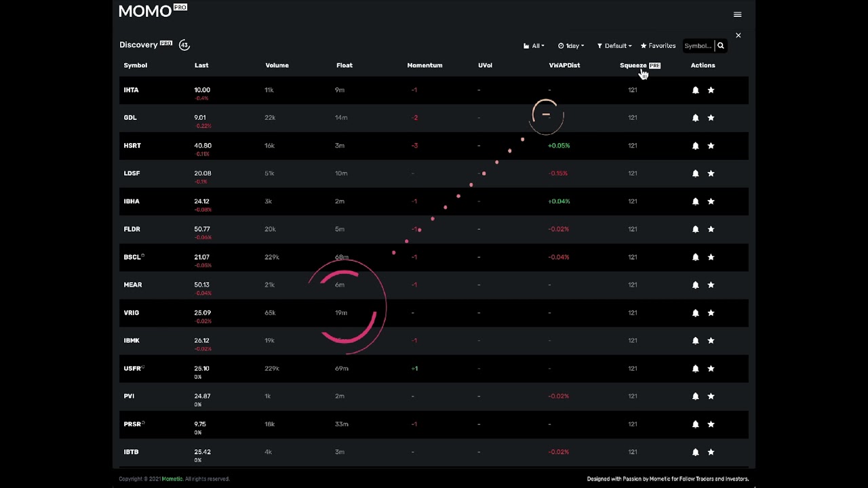
Task: Set alert bell for PVI
Action: pyautogui.click(x=695, y=396)
